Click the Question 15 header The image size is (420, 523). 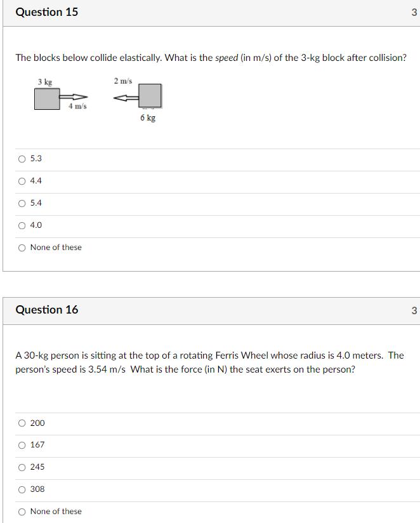47,11
